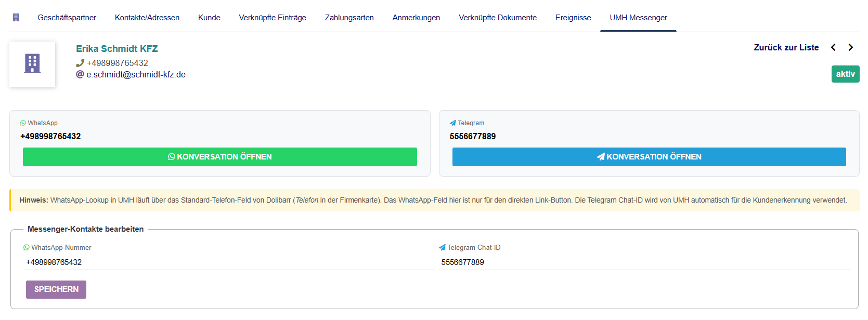Open Telegram conversation with blue button

[x=649, y=157]
